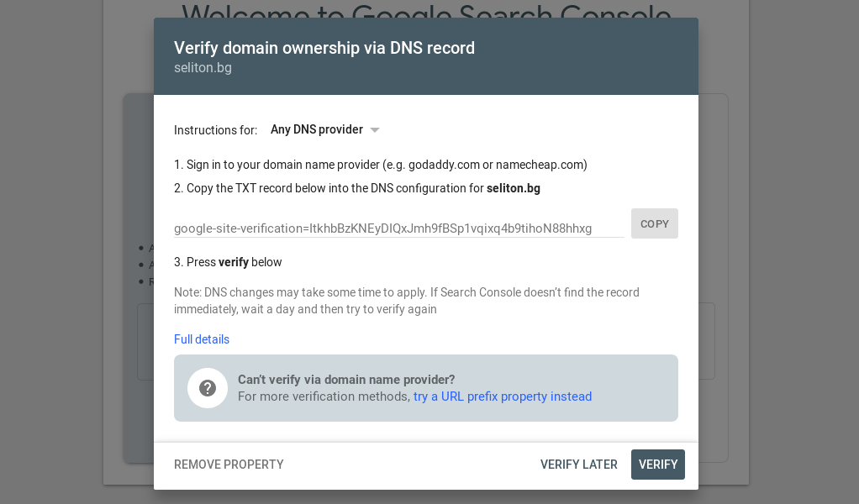Click the 'Press verify below' step text
This screenshot has height=504, width=859.
pyautogui.click(x=228, y=262)
